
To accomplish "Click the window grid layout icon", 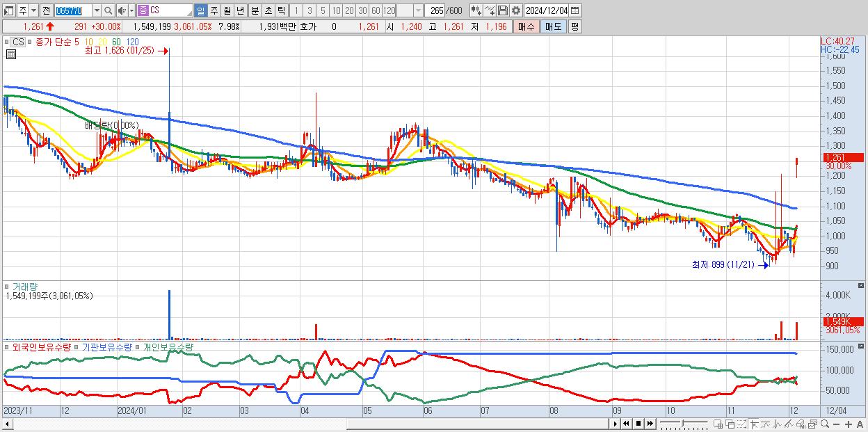I will click(x=718, y=424).
